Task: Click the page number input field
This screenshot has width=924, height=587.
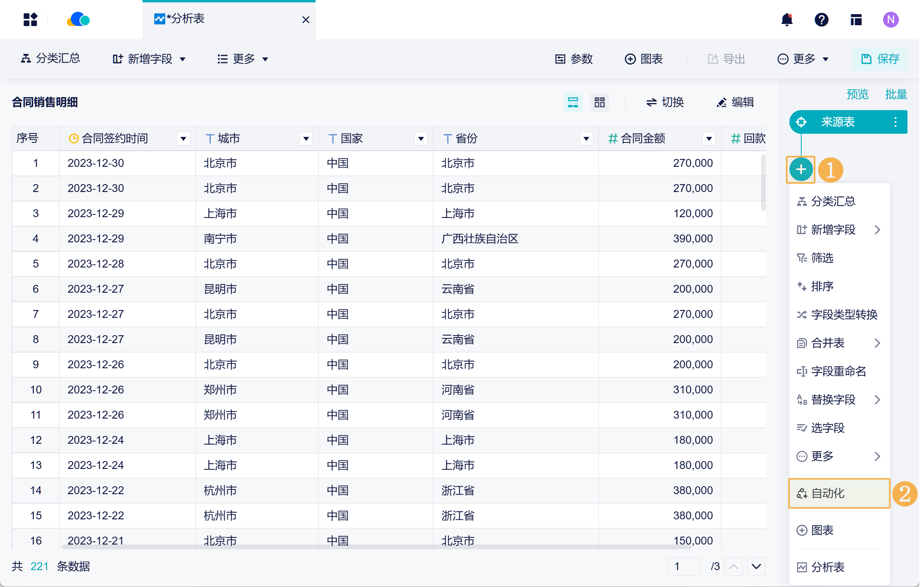Action: [684, 567]
